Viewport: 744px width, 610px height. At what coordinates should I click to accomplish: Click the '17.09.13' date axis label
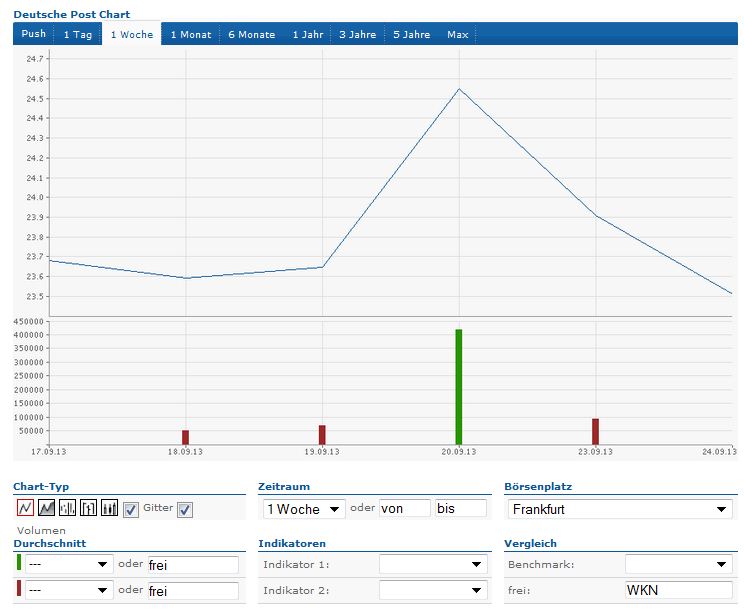pyautogui.click(x=49, y=452)
